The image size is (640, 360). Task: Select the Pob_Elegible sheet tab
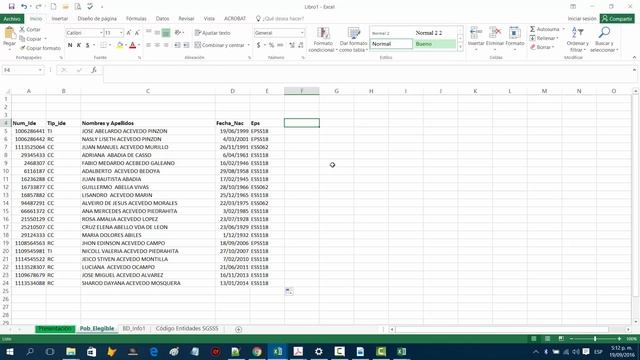tap(97, 329)
